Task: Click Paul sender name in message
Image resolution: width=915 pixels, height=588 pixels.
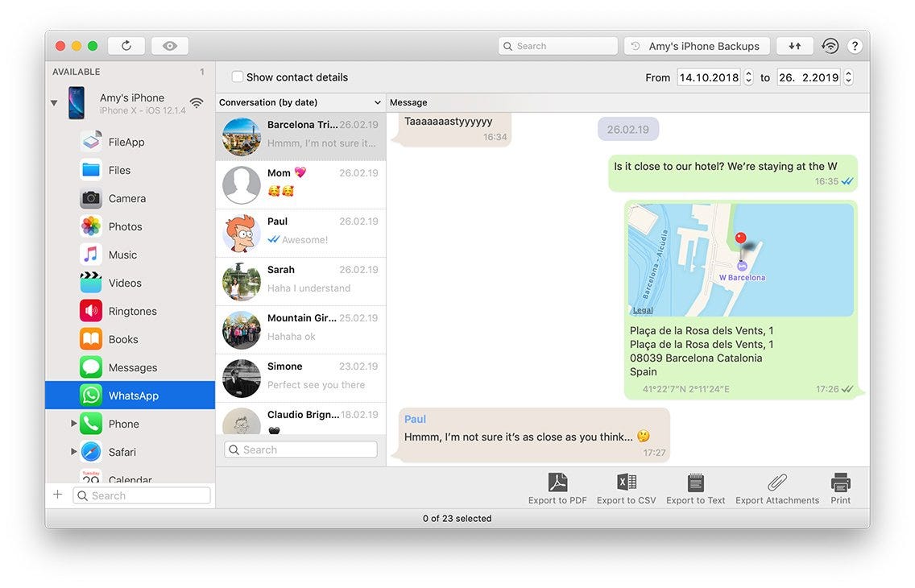Action: [x=415, y=419]
